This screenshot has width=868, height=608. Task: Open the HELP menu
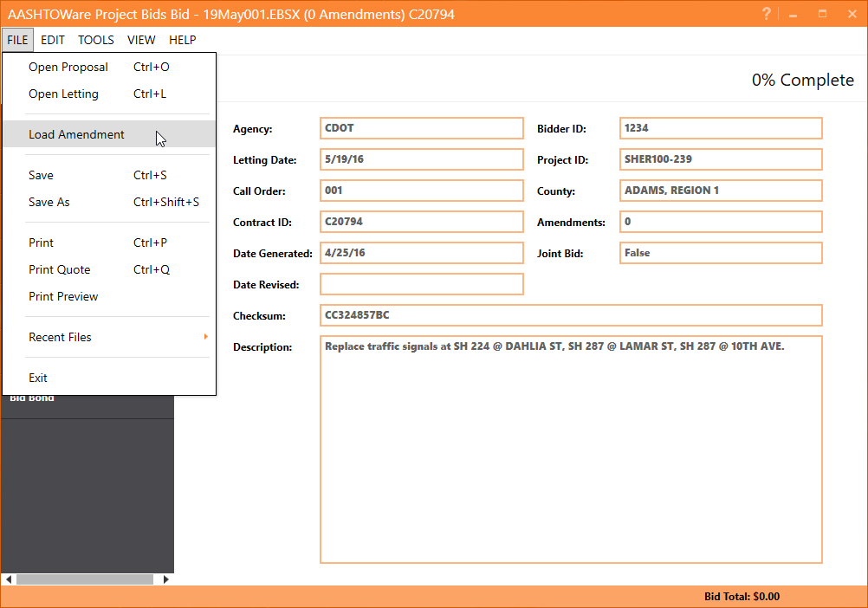183,40
